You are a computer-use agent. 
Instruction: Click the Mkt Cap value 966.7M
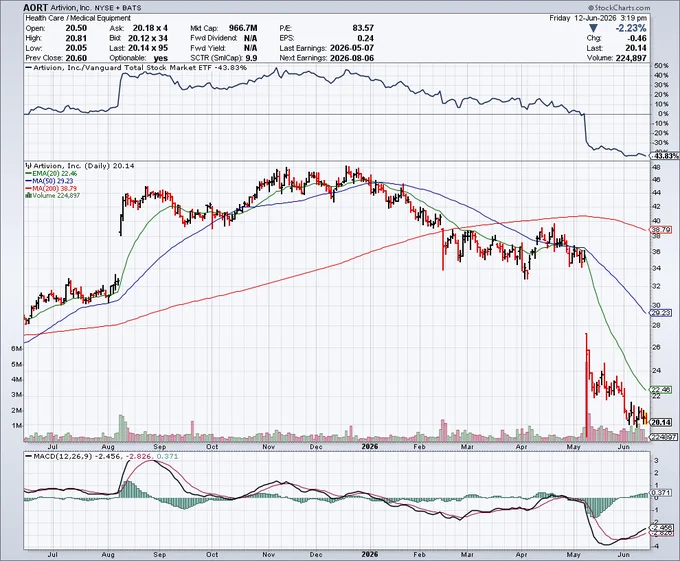243,28
